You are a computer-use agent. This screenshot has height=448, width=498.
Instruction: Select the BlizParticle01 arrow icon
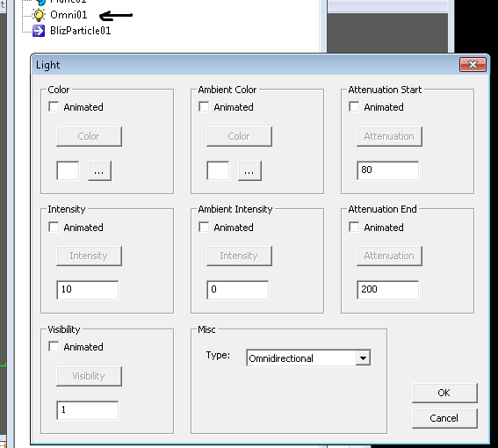click(39, 31)
